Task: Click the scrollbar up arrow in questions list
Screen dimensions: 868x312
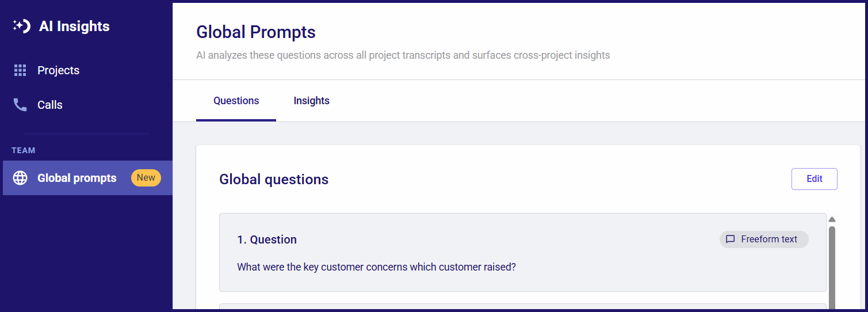Action: point(832,219)
